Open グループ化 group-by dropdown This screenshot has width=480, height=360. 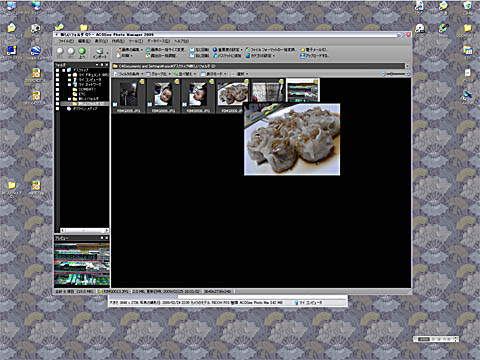159,74
